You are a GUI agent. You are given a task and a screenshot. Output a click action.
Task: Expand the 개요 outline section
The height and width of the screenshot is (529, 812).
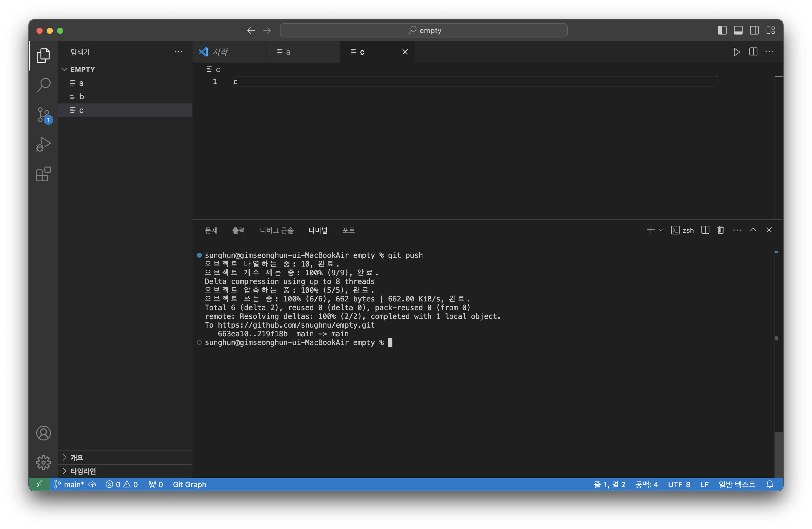coord(64,458)
